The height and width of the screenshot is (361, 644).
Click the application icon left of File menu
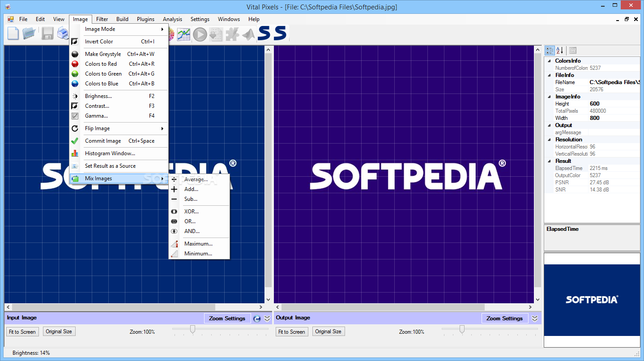coord(11,19)
